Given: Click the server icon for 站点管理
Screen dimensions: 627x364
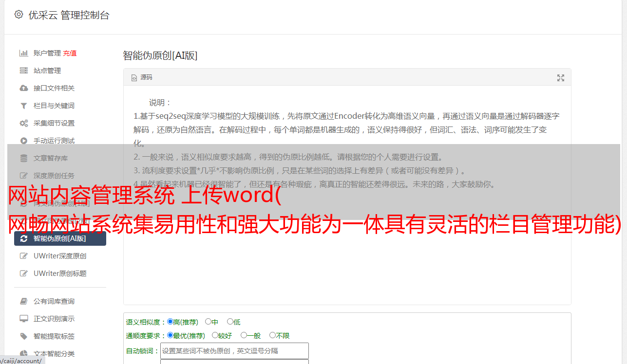Looking at the screenshot, I should tap(23, 71).
